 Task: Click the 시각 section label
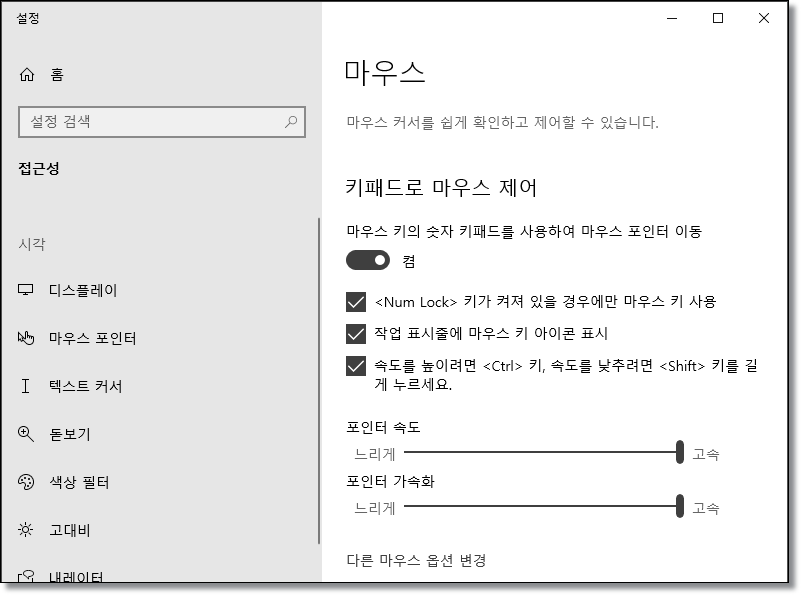tap(32, 243)
